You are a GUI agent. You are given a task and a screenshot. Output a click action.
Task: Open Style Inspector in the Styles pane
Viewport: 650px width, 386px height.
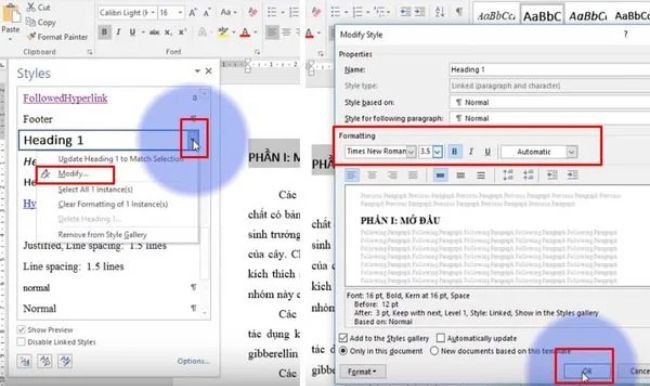coord(45,361)
